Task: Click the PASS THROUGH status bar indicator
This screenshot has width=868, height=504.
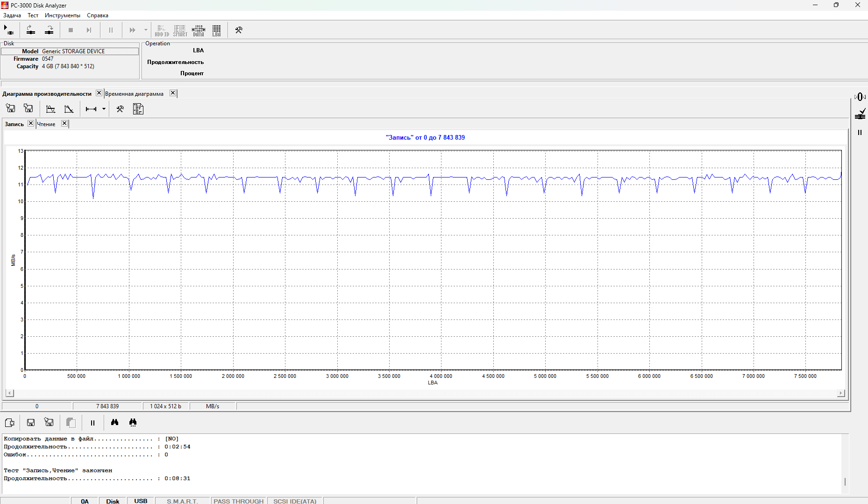Action: point(239,501)
